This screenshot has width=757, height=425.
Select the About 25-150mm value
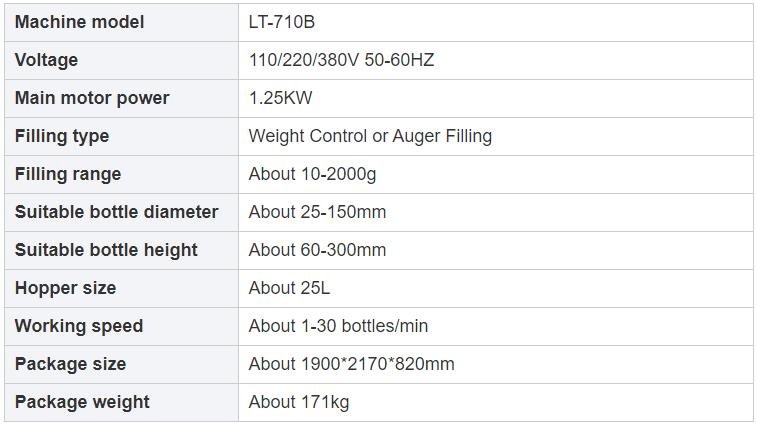pos(317,212)
